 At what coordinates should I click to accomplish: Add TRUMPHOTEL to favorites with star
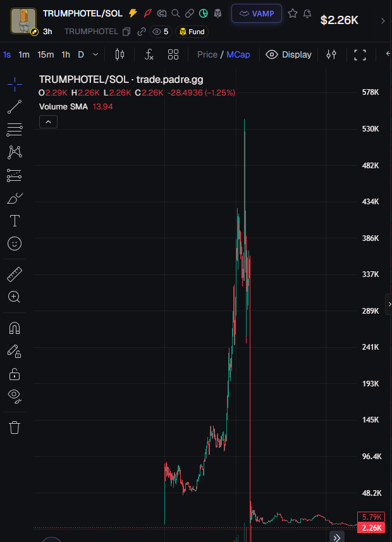click(x=293, y=13)
